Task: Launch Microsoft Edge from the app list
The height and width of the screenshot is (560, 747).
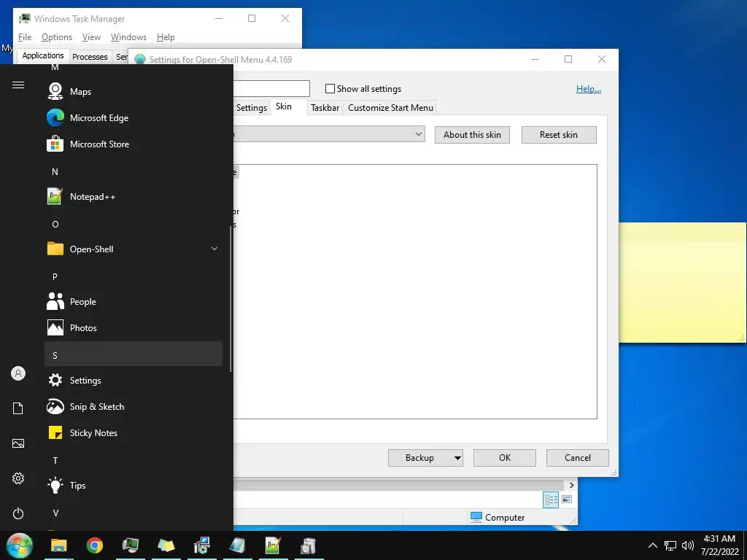Action: click(133, 117)
